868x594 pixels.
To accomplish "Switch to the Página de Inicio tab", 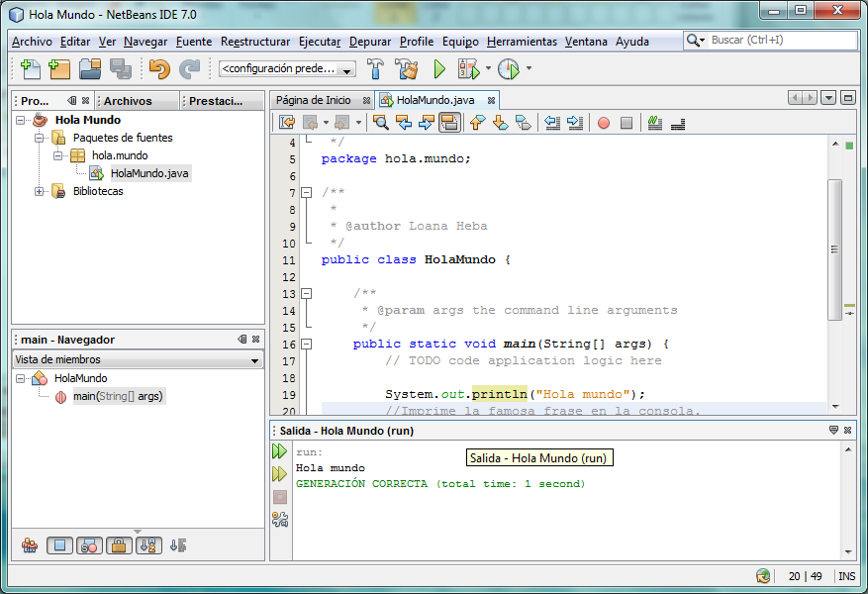I will click(310, 99).
